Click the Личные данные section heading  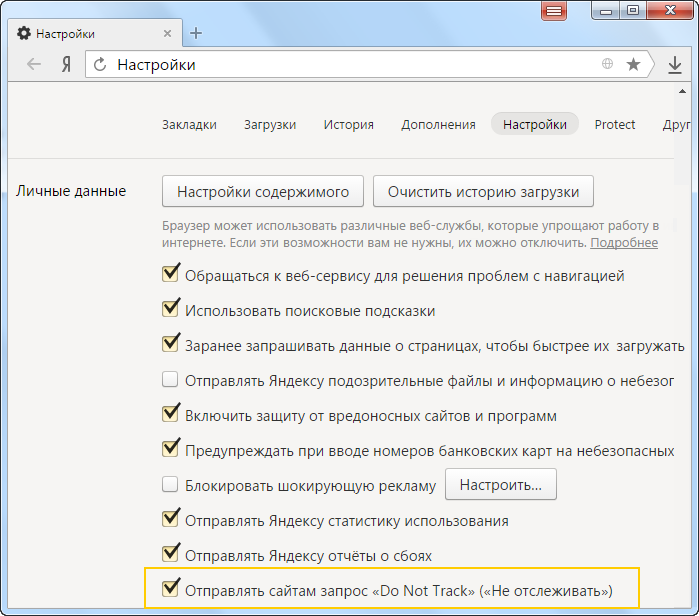click(71, 191)
